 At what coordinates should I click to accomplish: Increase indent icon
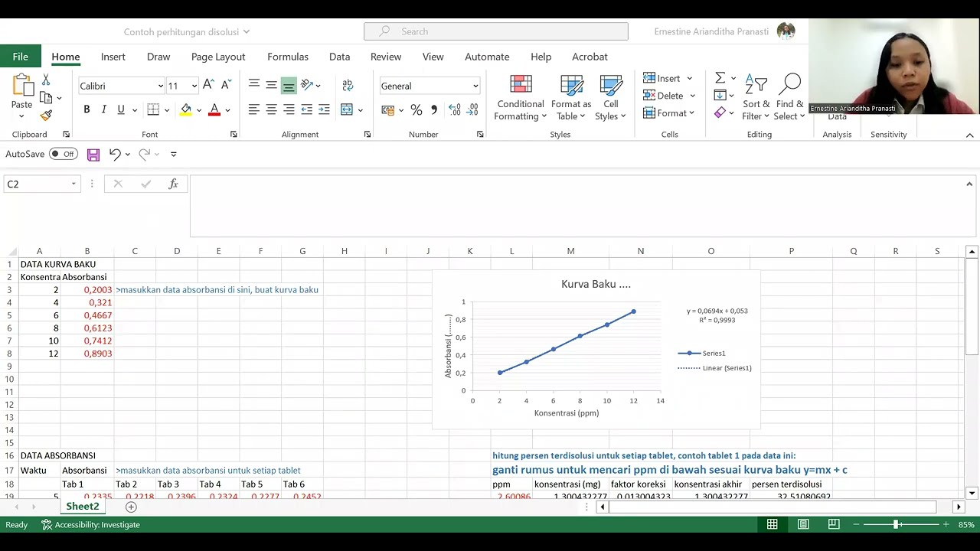click(324, 109)
